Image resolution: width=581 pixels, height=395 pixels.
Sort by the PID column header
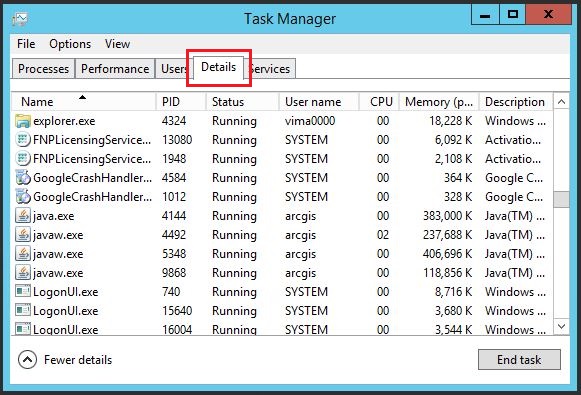pos(181,102)
